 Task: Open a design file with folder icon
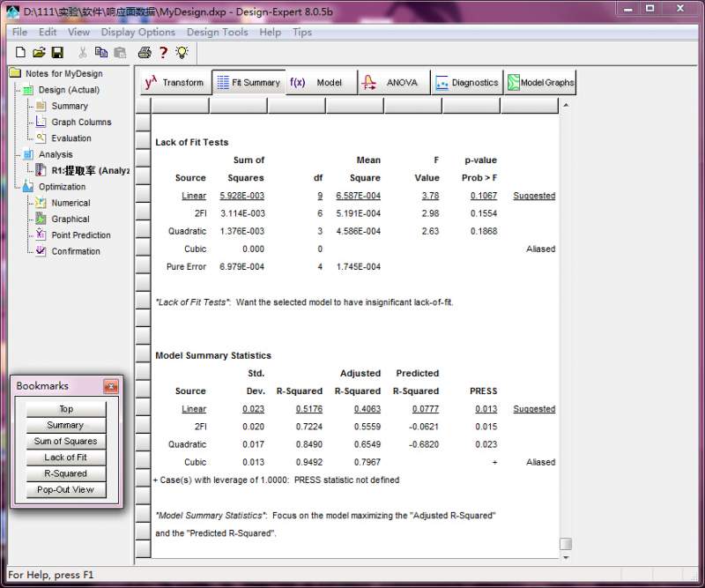coord(38,53)
